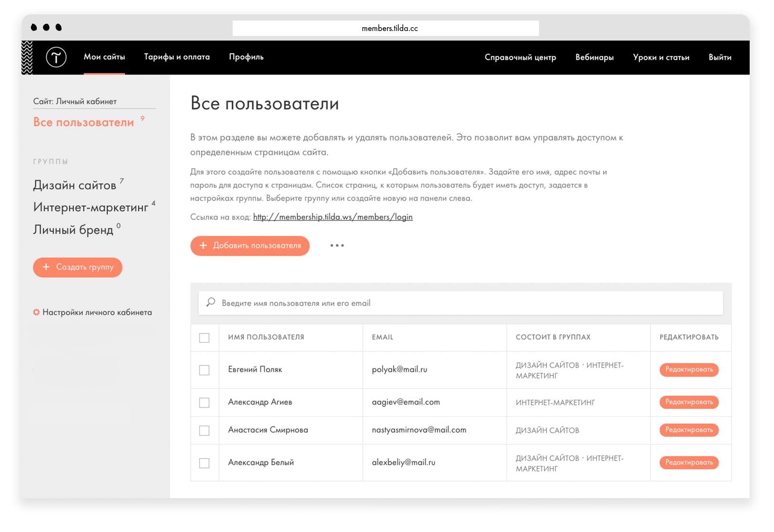Check the box for Евгений Поляк

tap(204, 370)
